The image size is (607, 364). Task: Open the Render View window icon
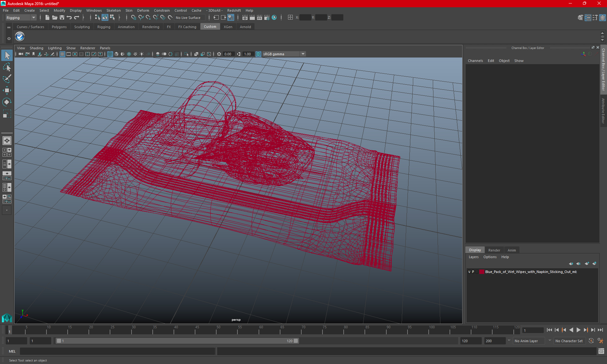click(245, 18)
